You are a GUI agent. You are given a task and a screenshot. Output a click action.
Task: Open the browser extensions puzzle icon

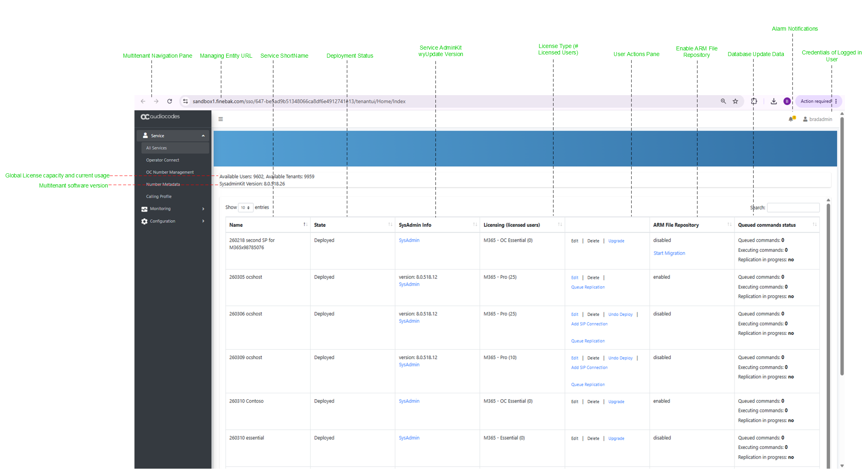754,102
